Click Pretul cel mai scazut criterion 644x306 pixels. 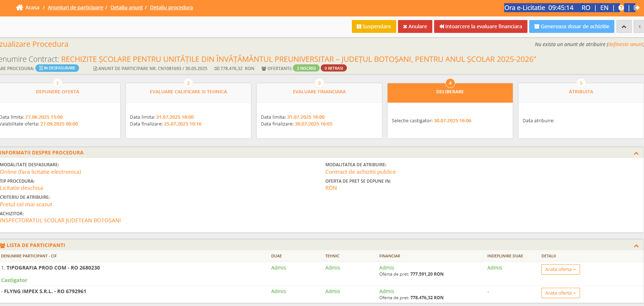[x=26, y=204]
